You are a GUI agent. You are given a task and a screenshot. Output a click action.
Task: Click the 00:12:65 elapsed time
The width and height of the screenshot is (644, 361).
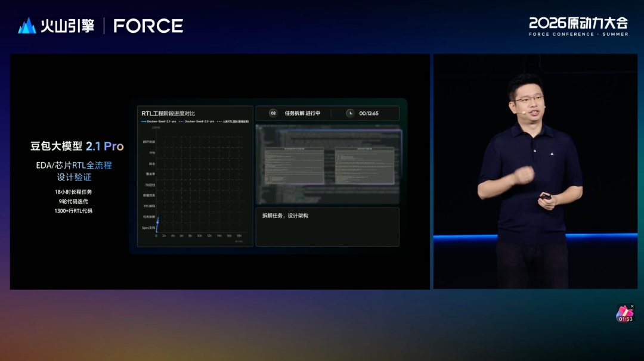pyautogui.click(x=369, y=113)
